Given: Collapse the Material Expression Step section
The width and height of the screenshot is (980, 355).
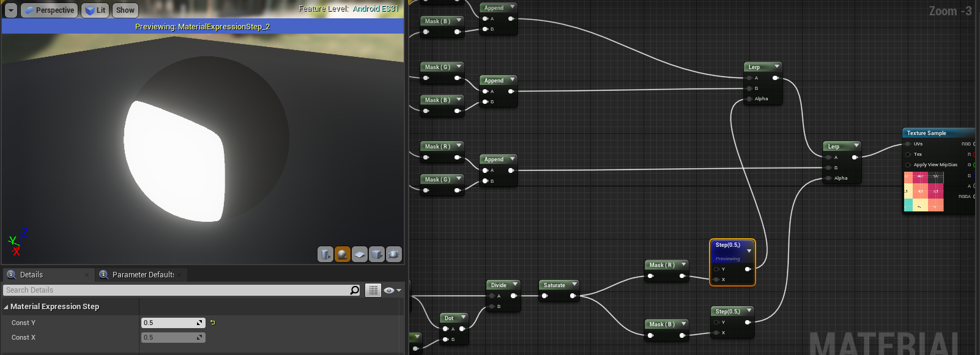Looking at the screenshot, I should point(6,307).
